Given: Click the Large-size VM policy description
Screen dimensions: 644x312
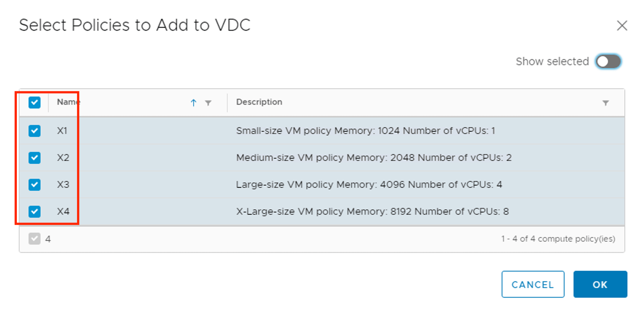Looking at the screenshot, I should (369, 184).
